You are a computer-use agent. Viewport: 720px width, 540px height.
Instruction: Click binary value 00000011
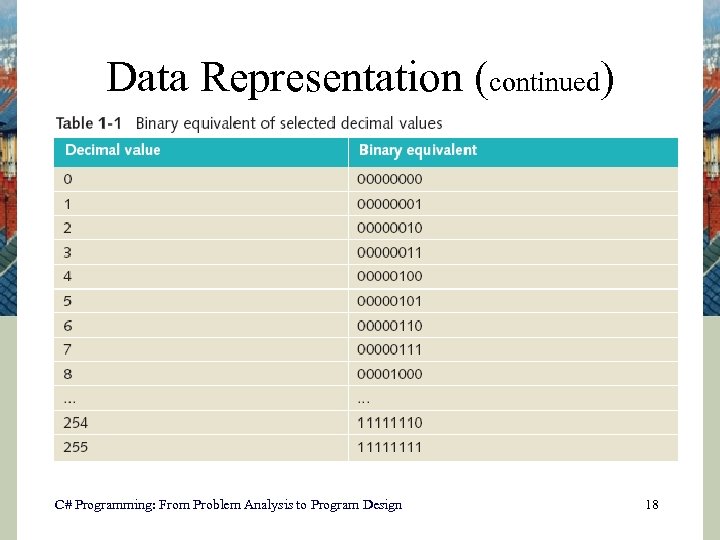[x=390, y=252]
